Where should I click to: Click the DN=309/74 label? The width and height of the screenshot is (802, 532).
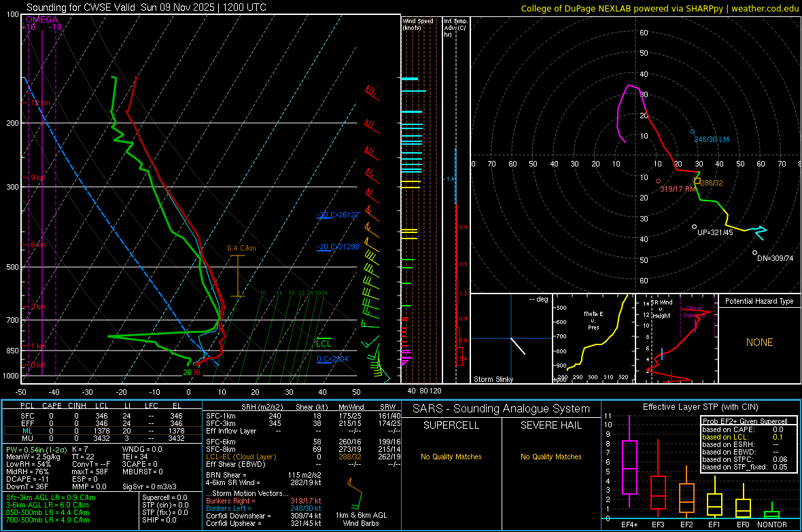(775, 258)
